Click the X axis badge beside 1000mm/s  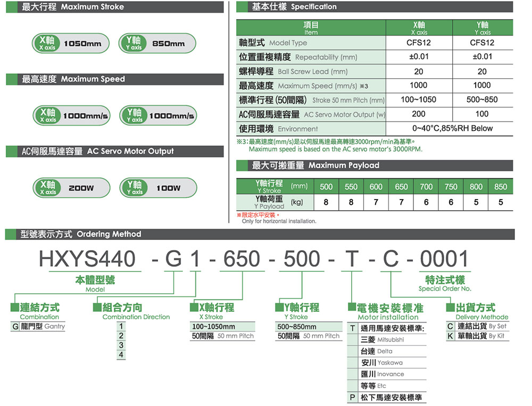48,115
